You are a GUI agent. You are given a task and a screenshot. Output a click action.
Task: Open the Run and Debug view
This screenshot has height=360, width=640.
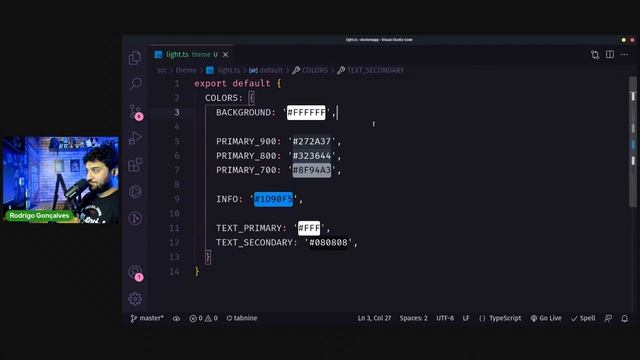(135, 138)
